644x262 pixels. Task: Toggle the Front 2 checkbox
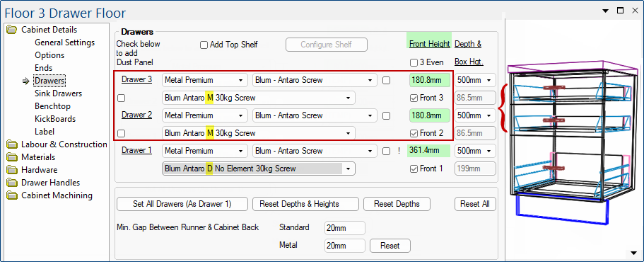tap(414, 133)
